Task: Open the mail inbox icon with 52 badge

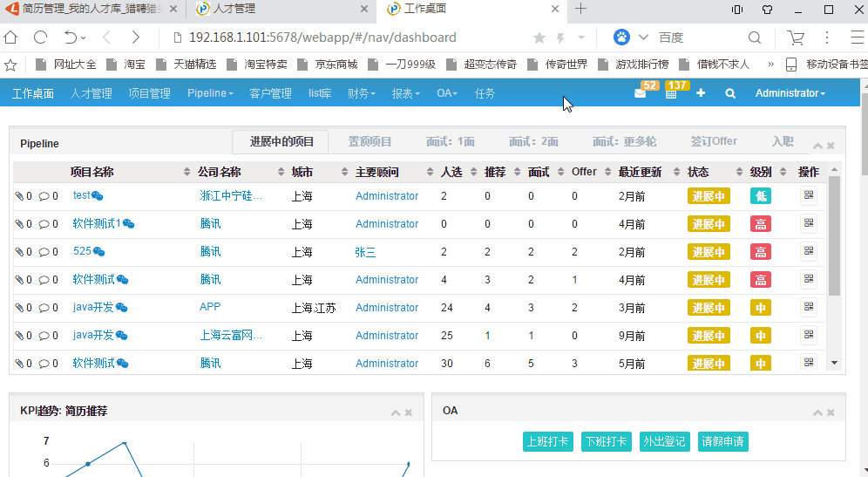Action: tap(640, 93)
